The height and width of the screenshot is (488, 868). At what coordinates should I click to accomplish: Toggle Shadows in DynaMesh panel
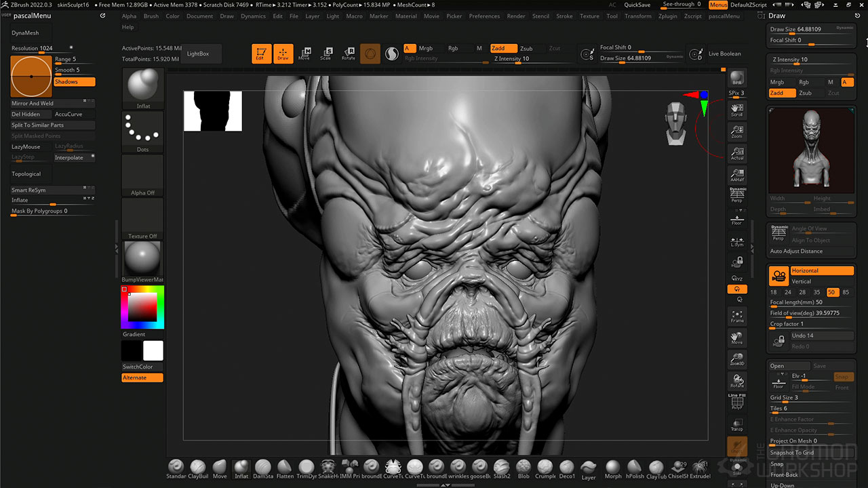coord(75,81)
